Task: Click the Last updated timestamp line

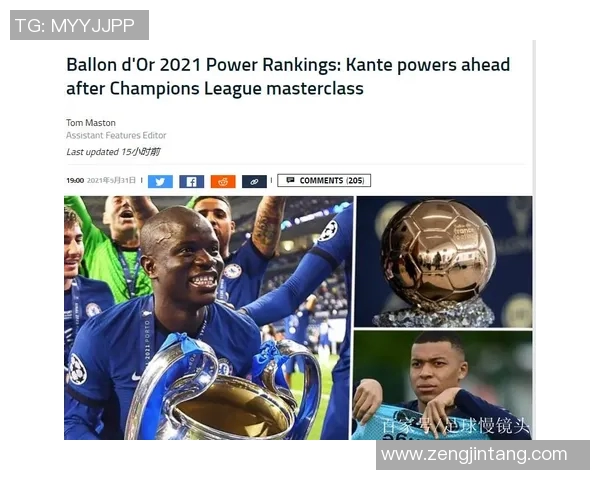Action: (113, 152)
